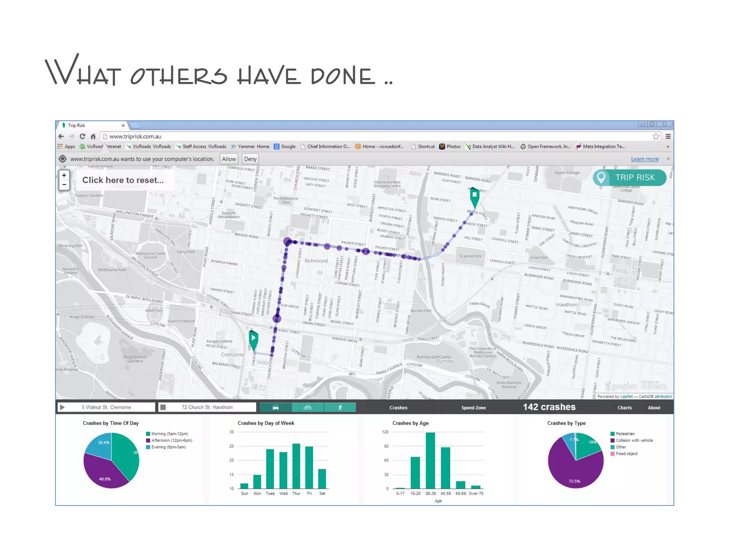The height and width of the screenshot is (560, 747).
Task: Zoom out on the map
Action: (x=64, y=185)
